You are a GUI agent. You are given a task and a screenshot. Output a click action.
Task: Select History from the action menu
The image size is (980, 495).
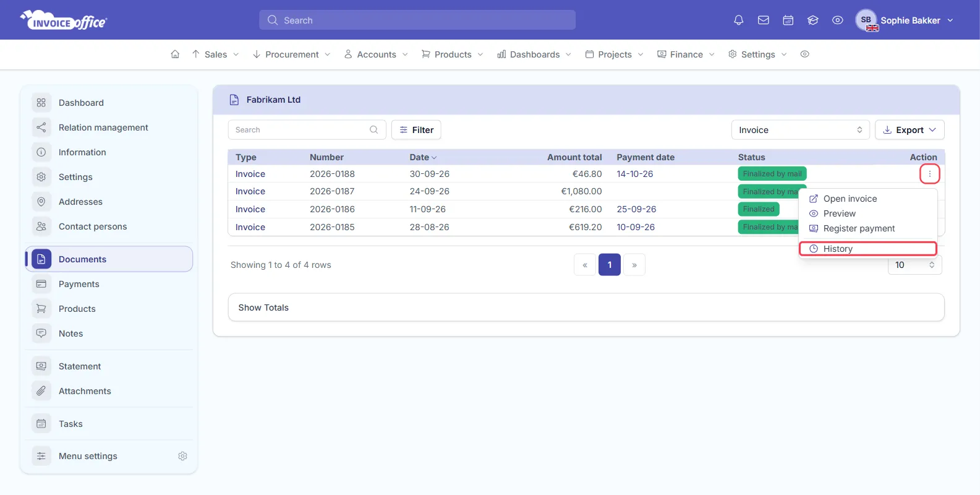click(x=867, y=249)
